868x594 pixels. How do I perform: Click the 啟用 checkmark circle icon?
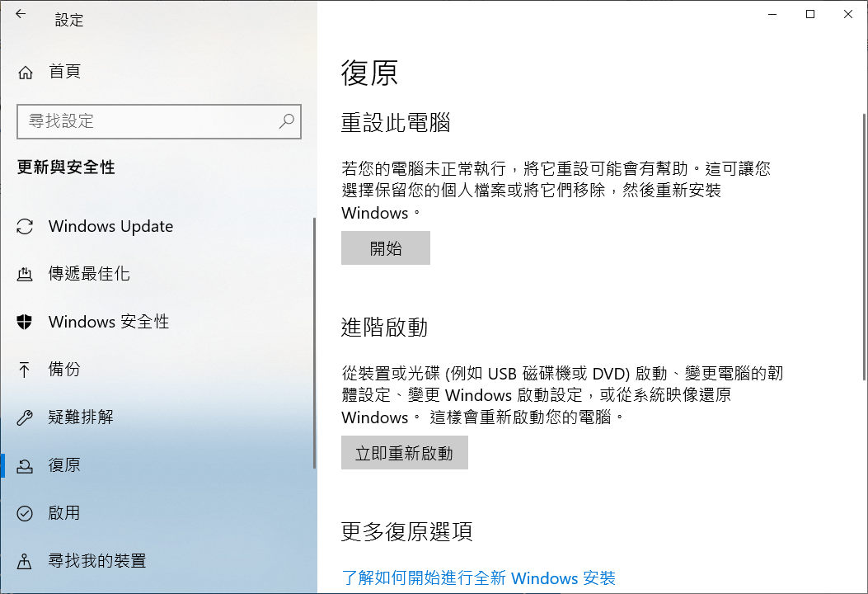coord(25,513)
